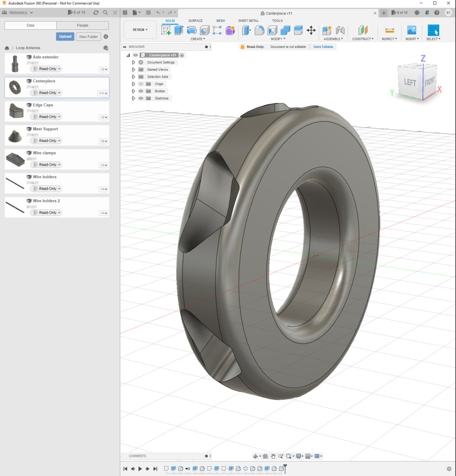
Task: Show the Origin folder via eye icon
Action: coord(141,84)
